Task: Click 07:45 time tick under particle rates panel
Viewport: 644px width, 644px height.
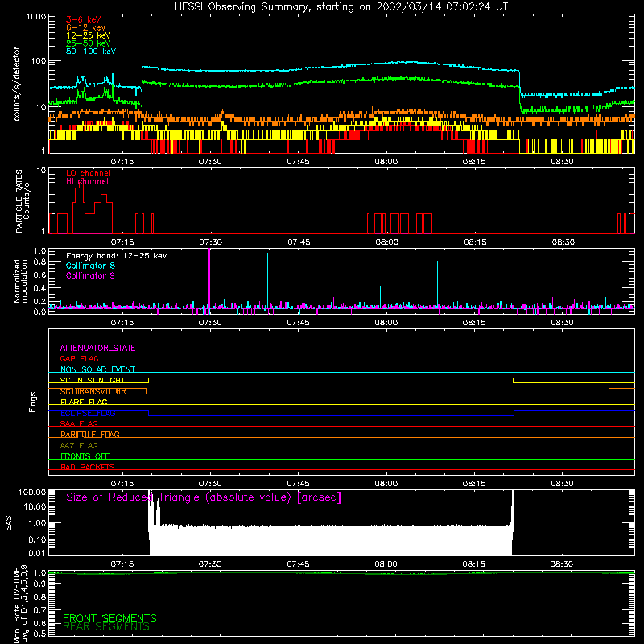Action: (299, 242)
